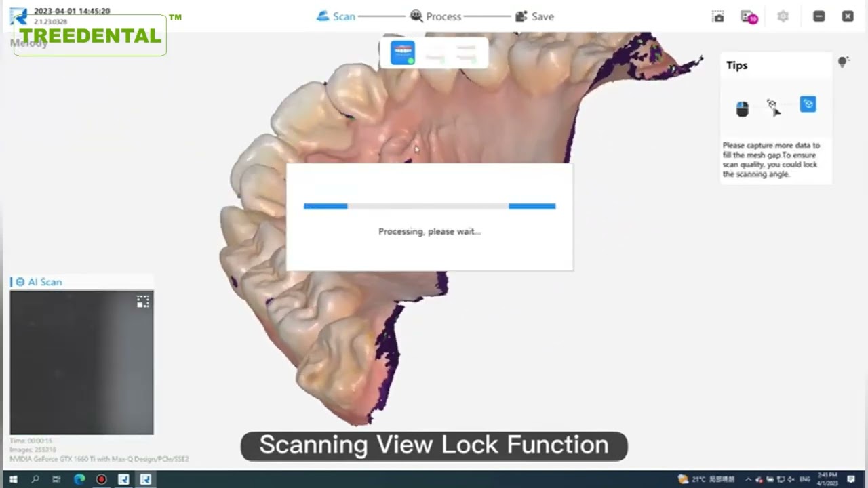
Task: Click the NVIDIA GeForce GTX 1660 Ti text
Action: [x=99, y=459]
